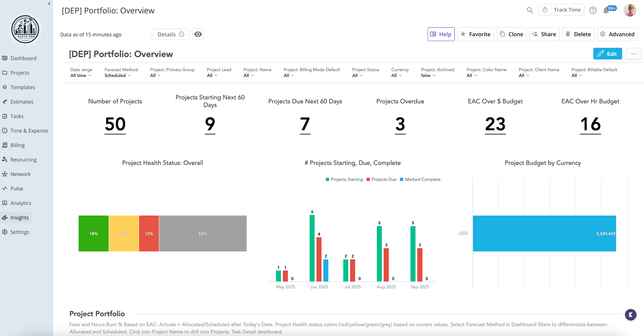The image size is (644, 336).
Task: Open the Date range filter dropdown
Action: click(80, 75)
